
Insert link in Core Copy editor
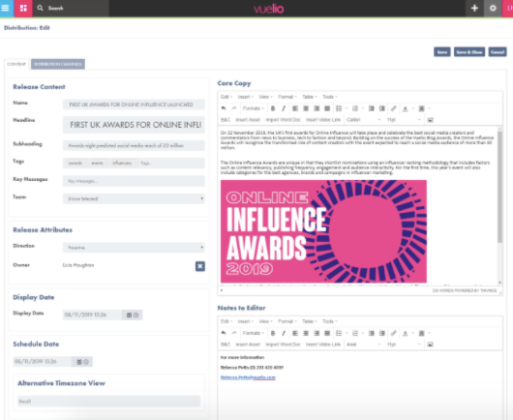click(x=394, y=108)
